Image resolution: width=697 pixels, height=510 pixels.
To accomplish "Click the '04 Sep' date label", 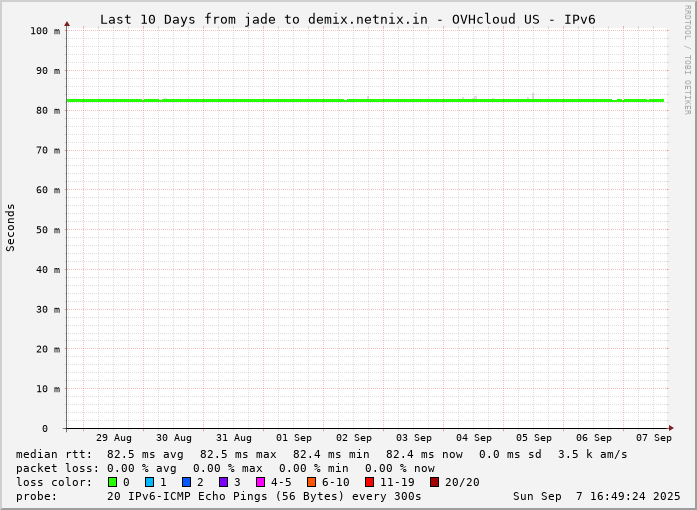I will (x=474, y=438).
